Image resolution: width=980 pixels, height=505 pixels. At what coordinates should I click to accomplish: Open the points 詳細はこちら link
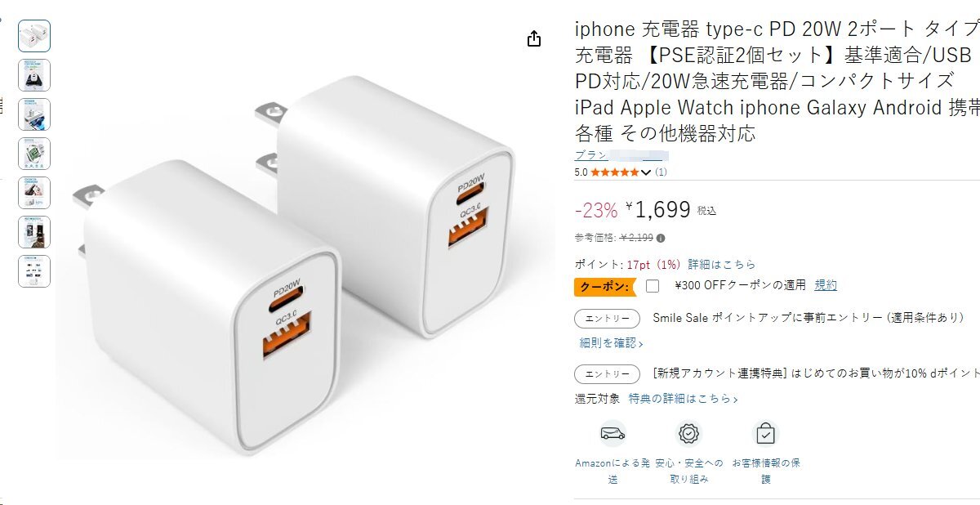click(722, 265)
